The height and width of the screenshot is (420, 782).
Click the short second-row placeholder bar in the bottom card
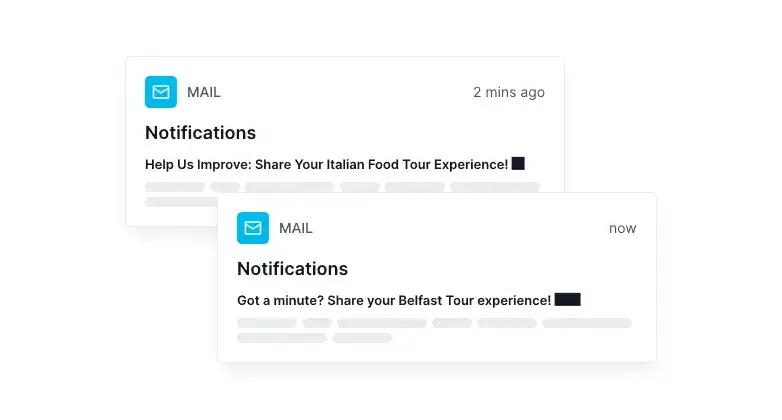[362, 338]
